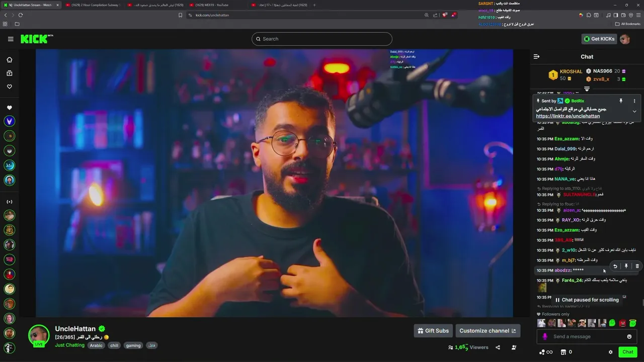Select the UncleHattan Stream browser tab
The height and width of the screenshot is (362, 644).
[x=31, y=5]
